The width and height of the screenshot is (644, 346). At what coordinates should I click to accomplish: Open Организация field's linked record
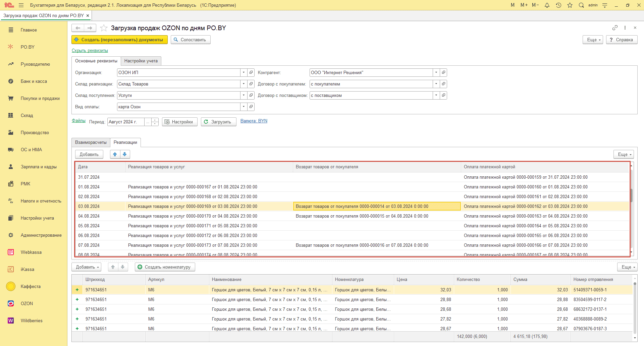[251, 72]
